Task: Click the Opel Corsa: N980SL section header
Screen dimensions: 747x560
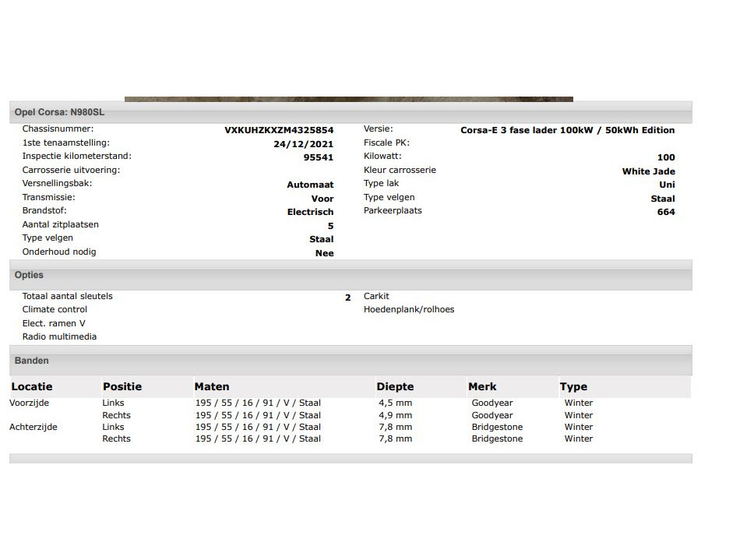Action: (351, 112)
